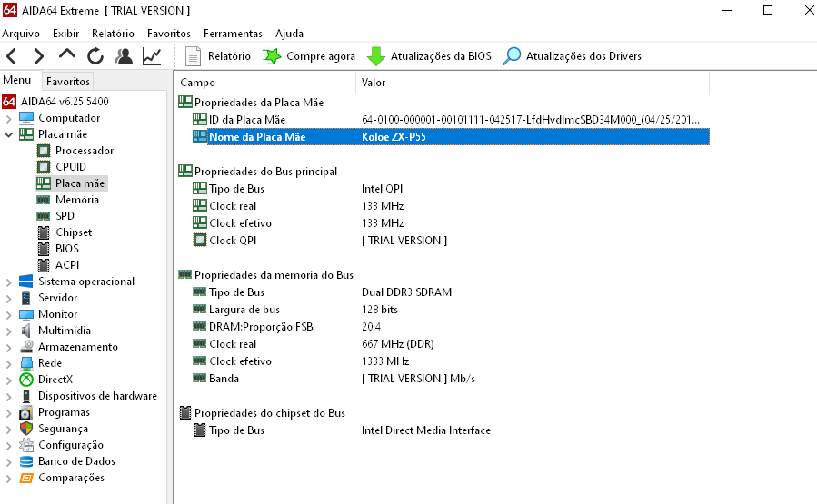Viewport: 817px width, 504px height.
Task: Select the Monitor icon in the tree
Action: click(26, 314)
